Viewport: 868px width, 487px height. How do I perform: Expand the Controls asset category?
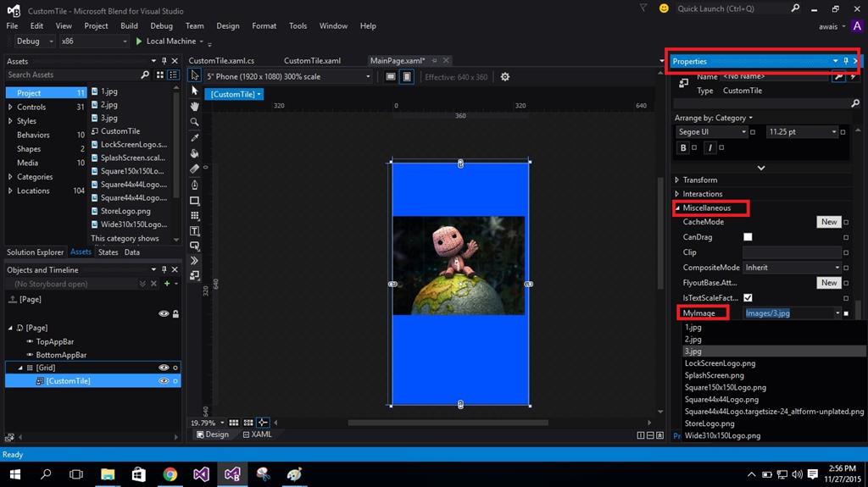10,108
